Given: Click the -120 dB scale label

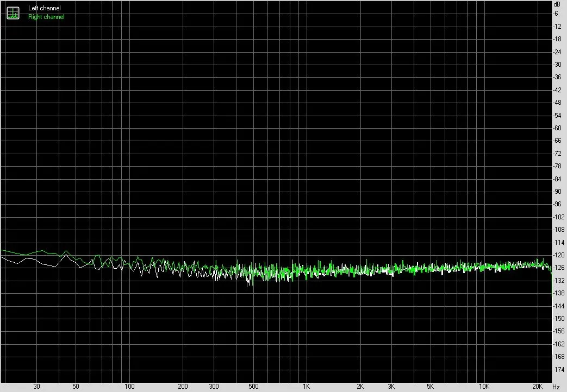Looking at the screenshot, I should coord(559,255).
